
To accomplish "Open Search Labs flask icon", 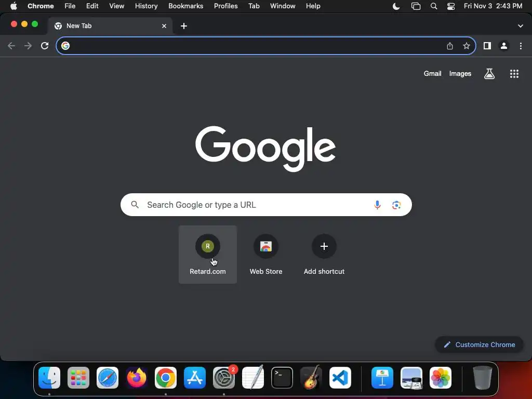I will [489, 74].
